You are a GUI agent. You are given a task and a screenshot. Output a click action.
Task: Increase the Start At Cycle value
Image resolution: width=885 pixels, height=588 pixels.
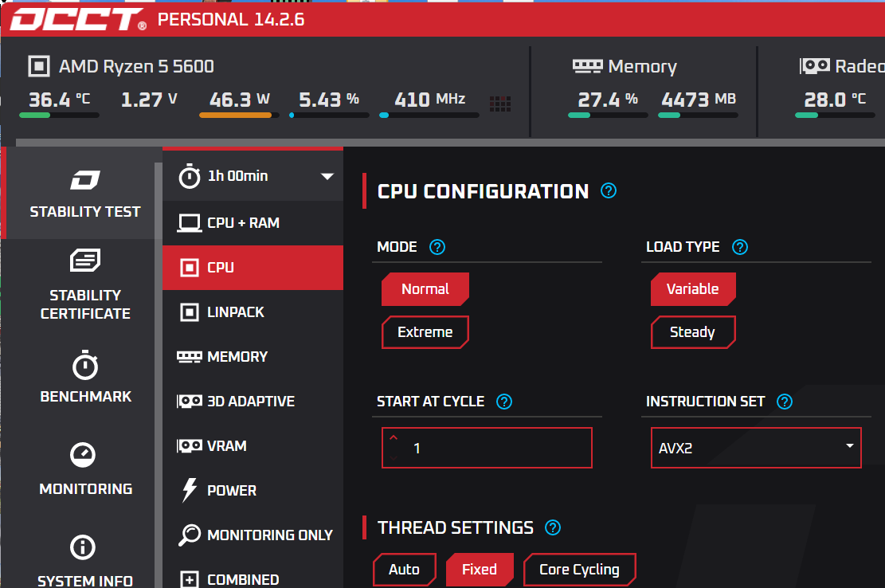(x=394, y=438)
